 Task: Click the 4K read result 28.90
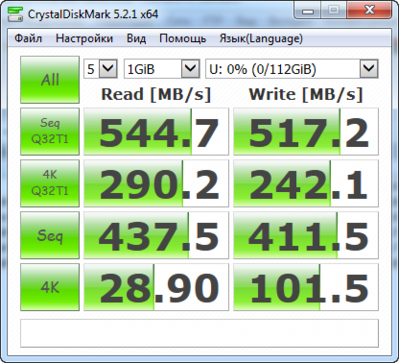(x=156, y=287)
